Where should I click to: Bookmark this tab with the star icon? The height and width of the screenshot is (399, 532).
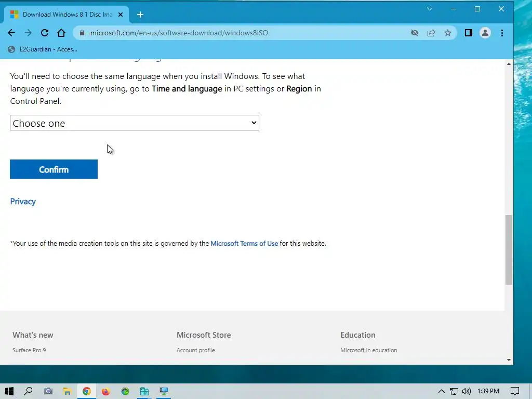pyautogui.click(x=447, y=33)
